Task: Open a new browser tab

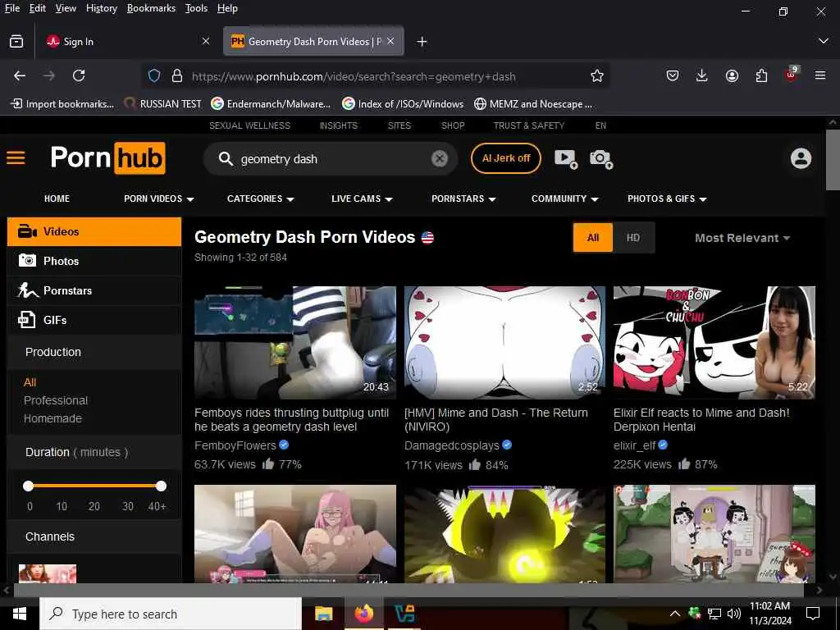Action: coord(422,41)
